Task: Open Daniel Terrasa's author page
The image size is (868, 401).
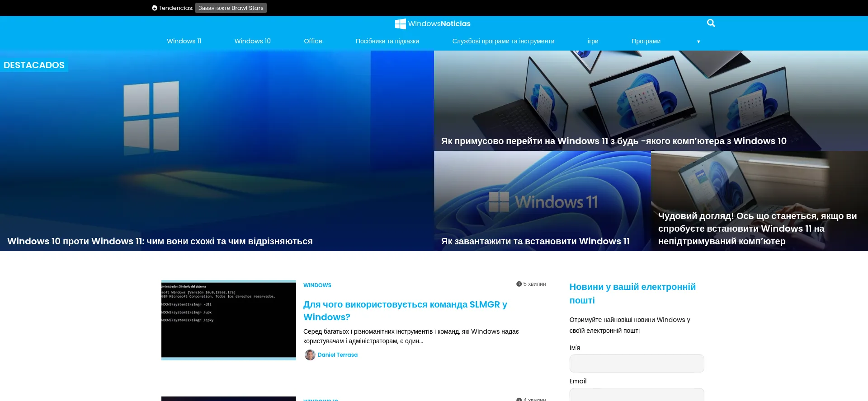Action: pyautogui.click(x=338, y=355)
